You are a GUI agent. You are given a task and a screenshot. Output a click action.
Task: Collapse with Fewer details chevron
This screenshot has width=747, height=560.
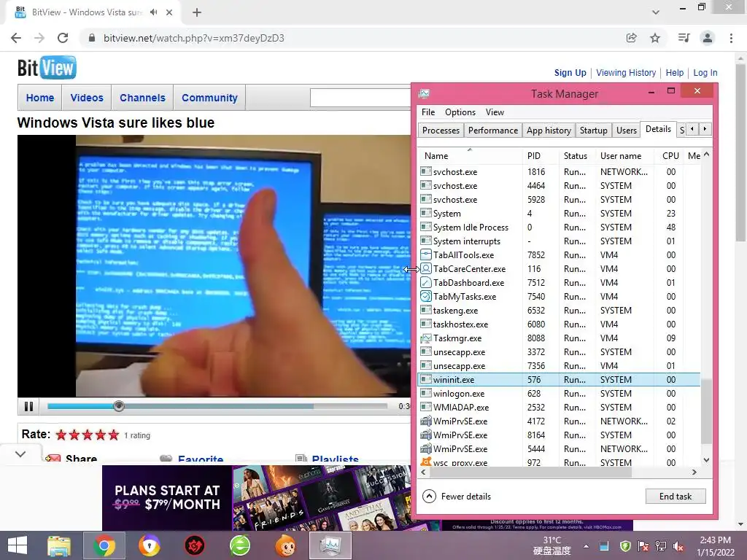[429, 496]
